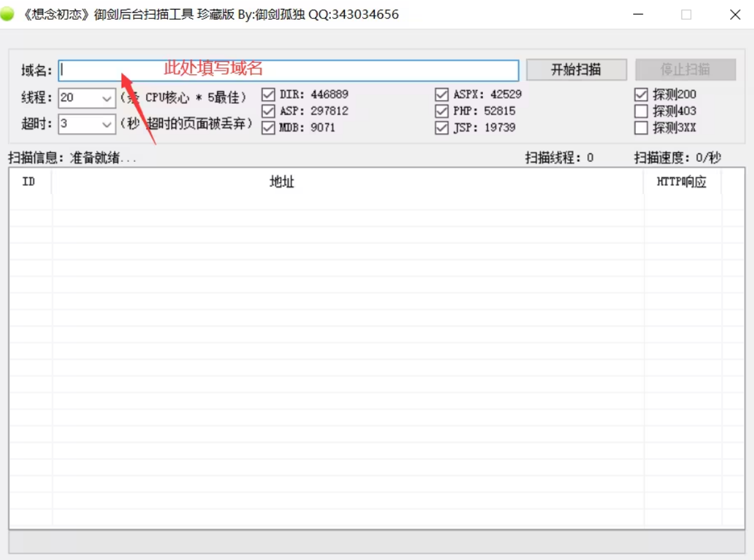The image size is (754, 560).
Task: Sort by the 地址 address column header
Action: tap(282, 182)
